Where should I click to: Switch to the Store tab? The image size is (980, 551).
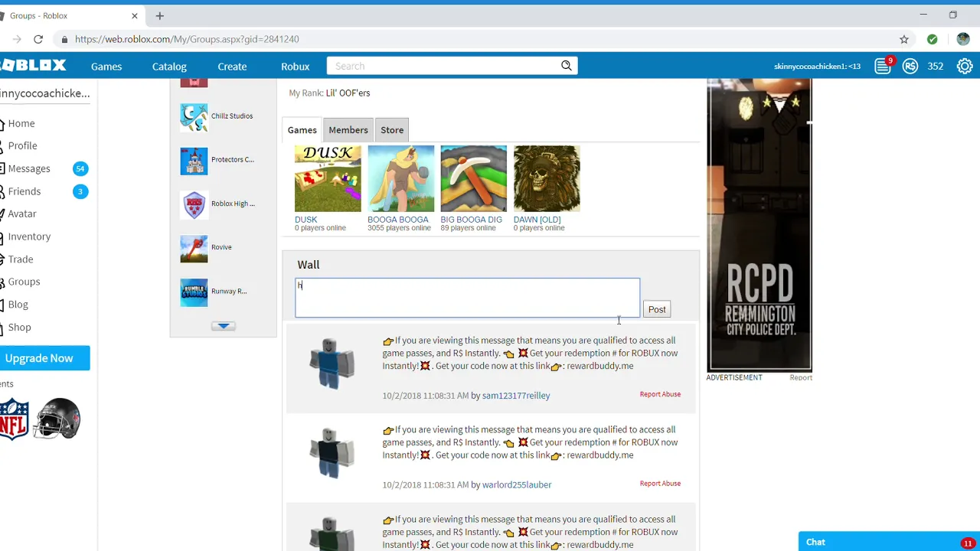tap(392, 130)
